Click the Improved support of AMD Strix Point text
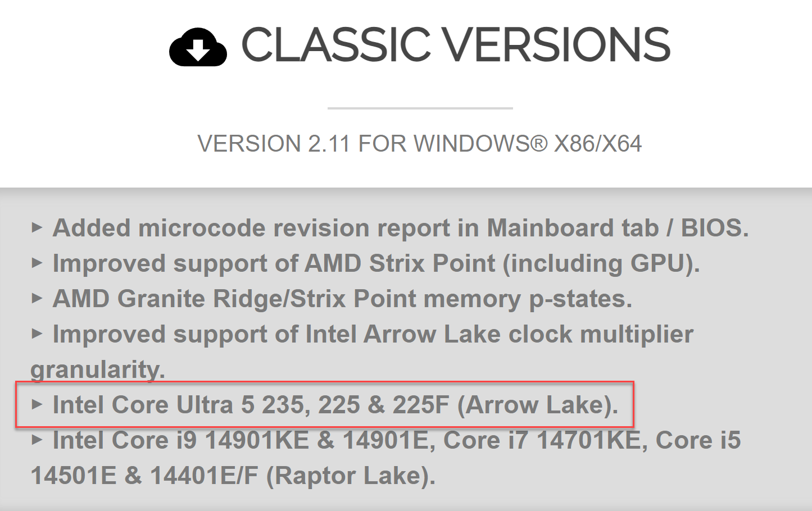Screen dimensions: 812x511 click(274, 263)
